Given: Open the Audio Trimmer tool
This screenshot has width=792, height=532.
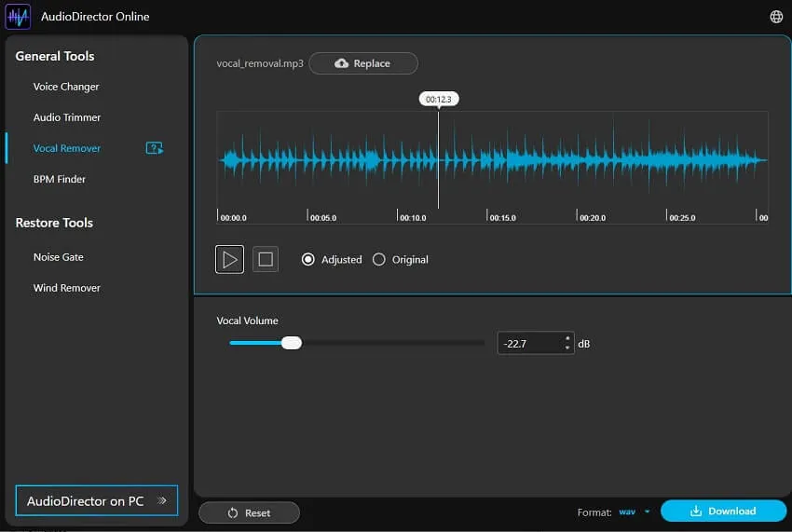Looking at the screenshot, I should [67, 117].
